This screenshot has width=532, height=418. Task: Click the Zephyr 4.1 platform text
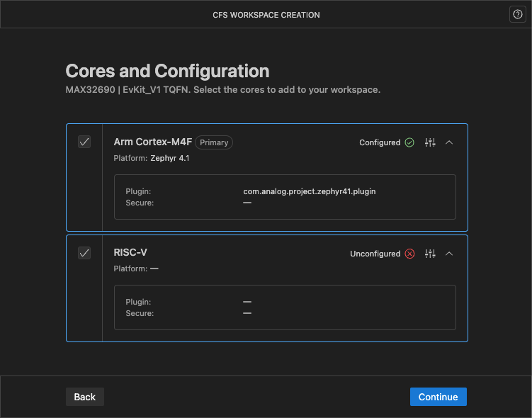[x=169, y=158]
